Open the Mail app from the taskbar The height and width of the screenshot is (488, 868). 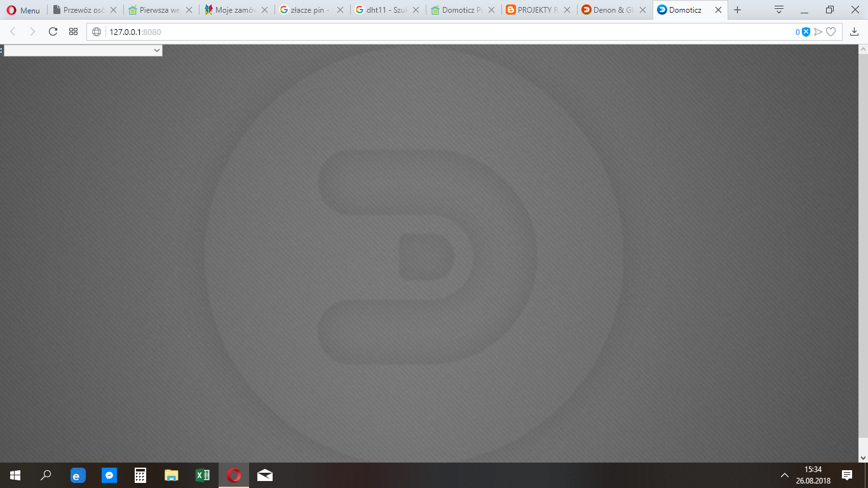click(x=265, y=475)
